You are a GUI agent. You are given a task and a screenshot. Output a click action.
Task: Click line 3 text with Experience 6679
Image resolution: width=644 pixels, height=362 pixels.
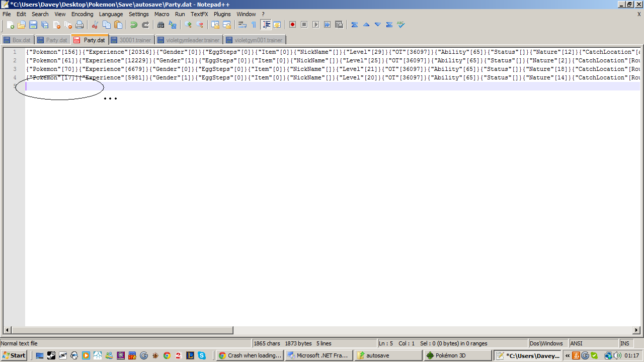(333, 69)
